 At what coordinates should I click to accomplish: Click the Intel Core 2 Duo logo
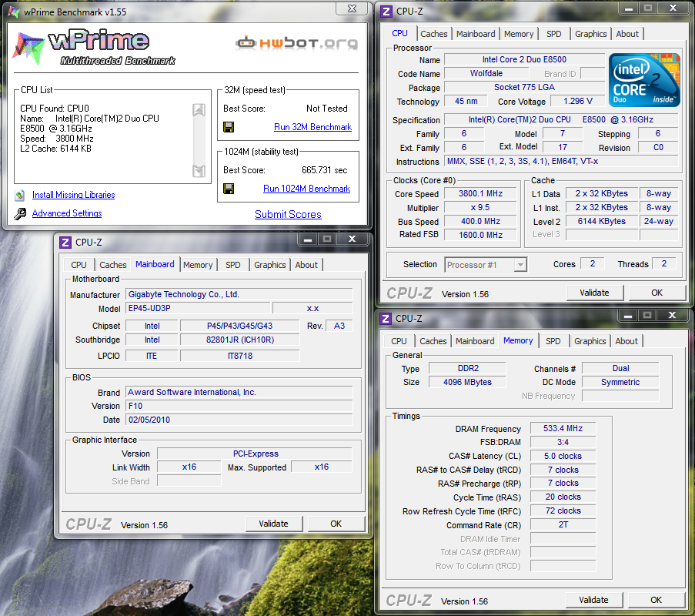tap(644, 80)
